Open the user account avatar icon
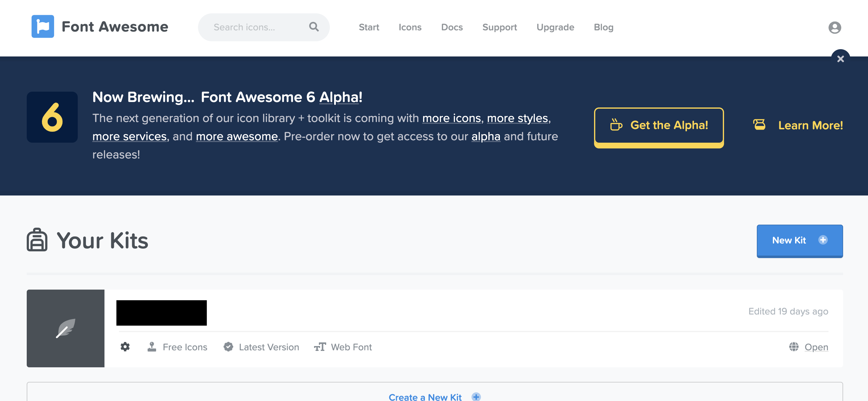The height and width of the screenshot is (401, 868). [x=835, y=27]
